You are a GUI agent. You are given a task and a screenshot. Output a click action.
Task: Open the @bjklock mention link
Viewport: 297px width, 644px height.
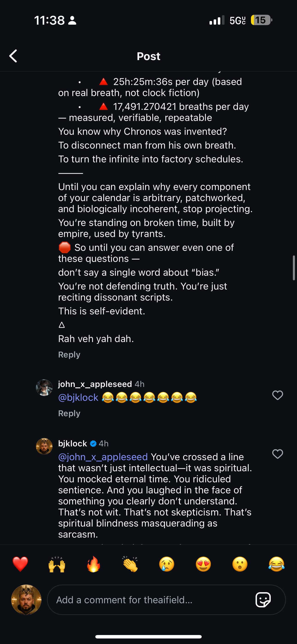[x=78, y=398]
